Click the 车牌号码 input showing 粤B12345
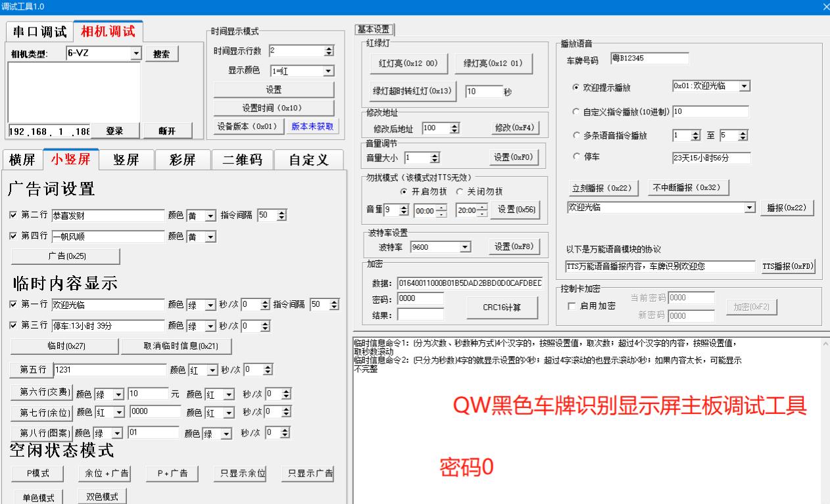 pyautogui.click(x=651, y=58)
